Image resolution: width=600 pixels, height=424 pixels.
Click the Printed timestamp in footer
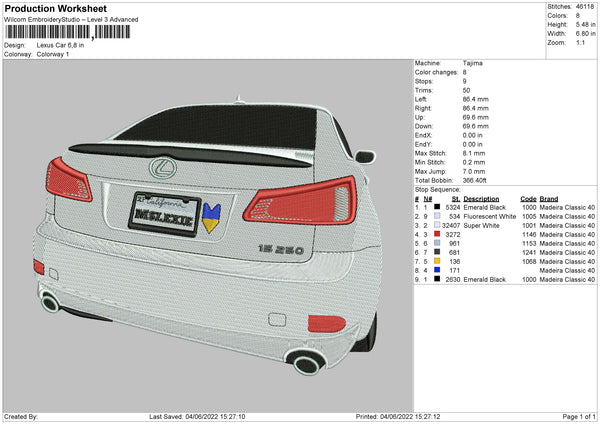(x=398, y=416)
